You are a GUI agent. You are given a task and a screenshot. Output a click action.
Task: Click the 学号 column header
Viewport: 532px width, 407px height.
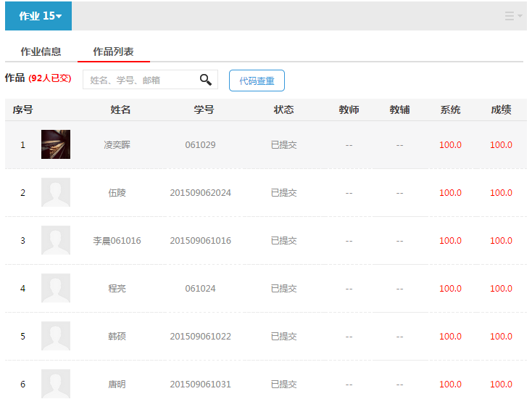[x=204, y=110]
